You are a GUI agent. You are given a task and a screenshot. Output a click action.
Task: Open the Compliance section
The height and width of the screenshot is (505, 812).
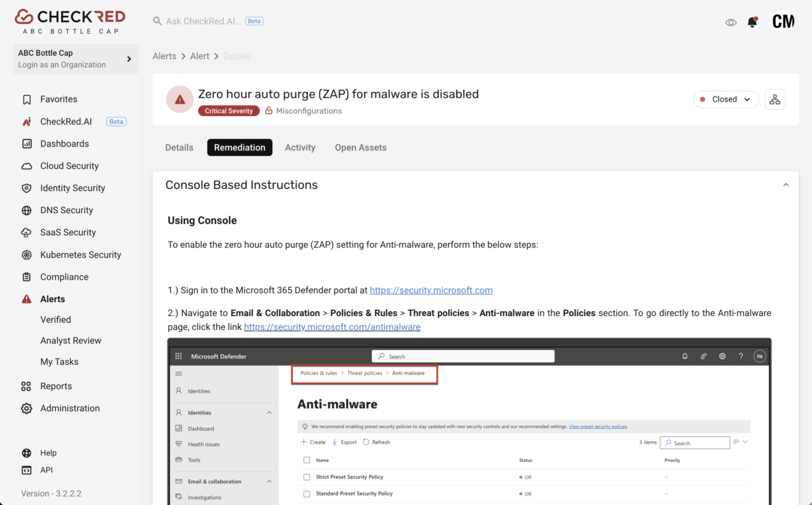tap(63, 277)
